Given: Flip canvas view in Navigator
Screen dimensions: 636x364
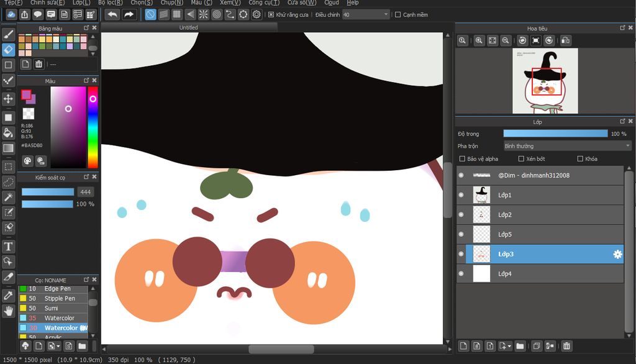Looking at the screenshot, I should [x=565, y=40].
